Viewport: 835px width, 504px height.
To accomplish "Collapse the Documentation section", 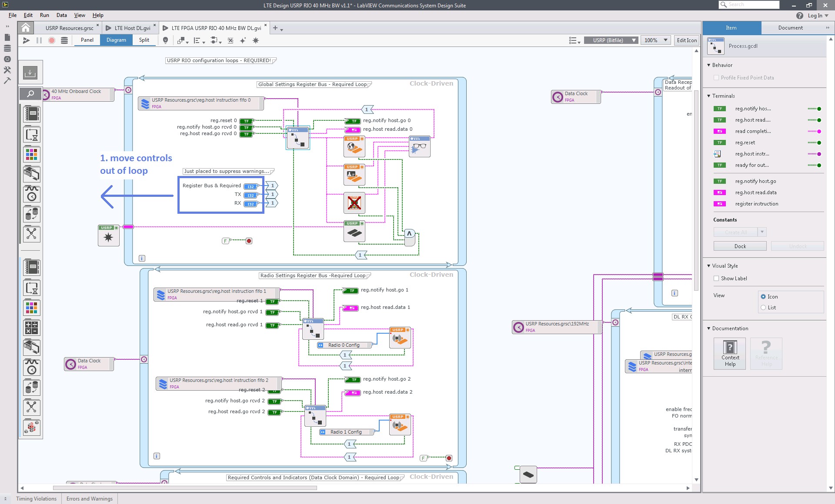I will point(709,328).
